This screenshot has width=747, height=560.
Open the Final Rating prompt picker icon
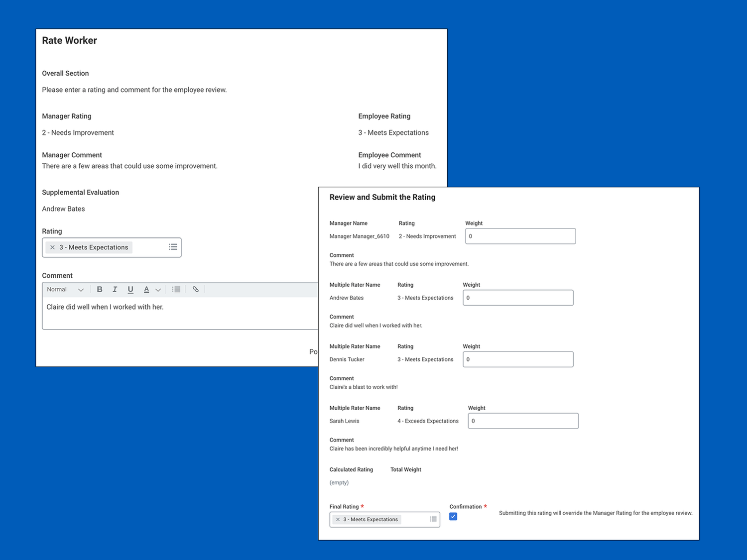tap(433, 519)
